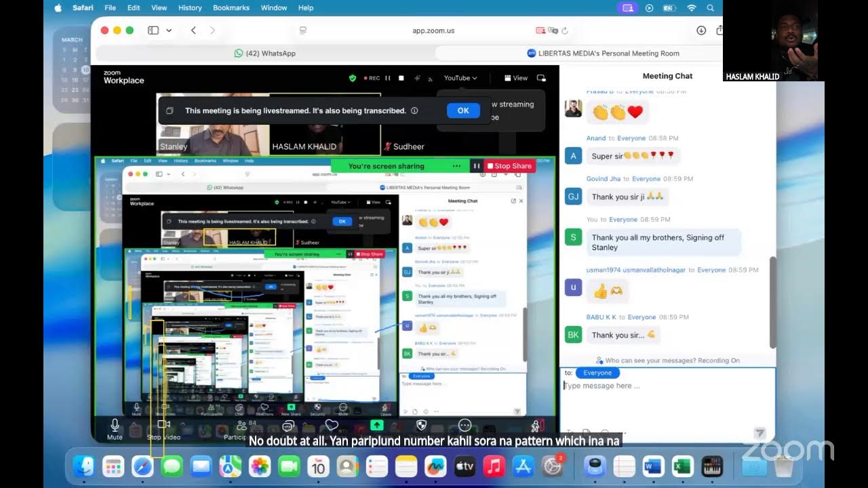Stop the recording with the square icon
The width and height of the screenshot is (868, 488).
401,78
